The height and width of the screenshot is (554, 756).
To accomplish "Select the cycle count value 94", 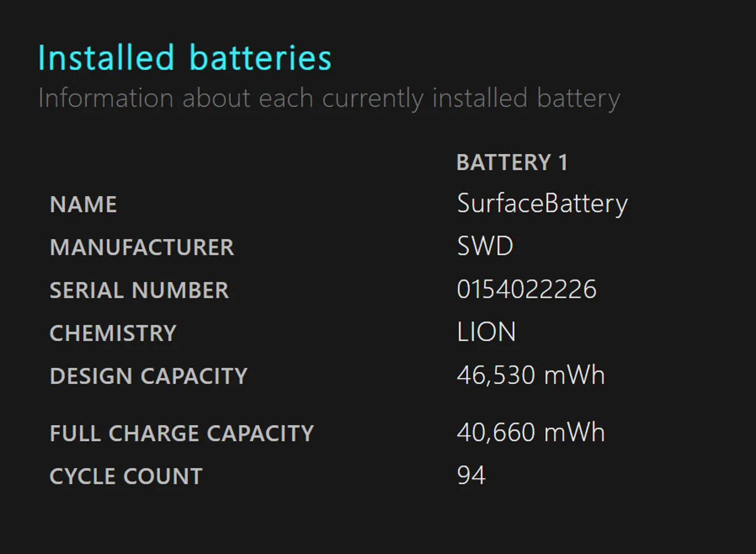I will pyautogui.click(x=471, y=476).
